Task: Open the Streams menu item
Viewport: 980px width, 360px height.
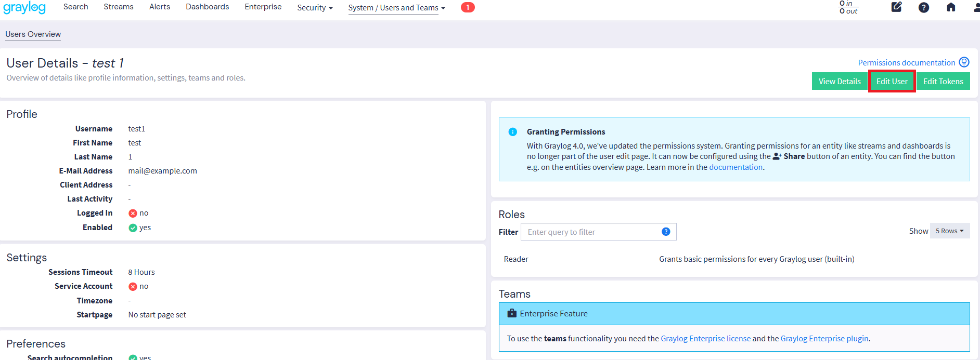Action: (x=119, y=7)
